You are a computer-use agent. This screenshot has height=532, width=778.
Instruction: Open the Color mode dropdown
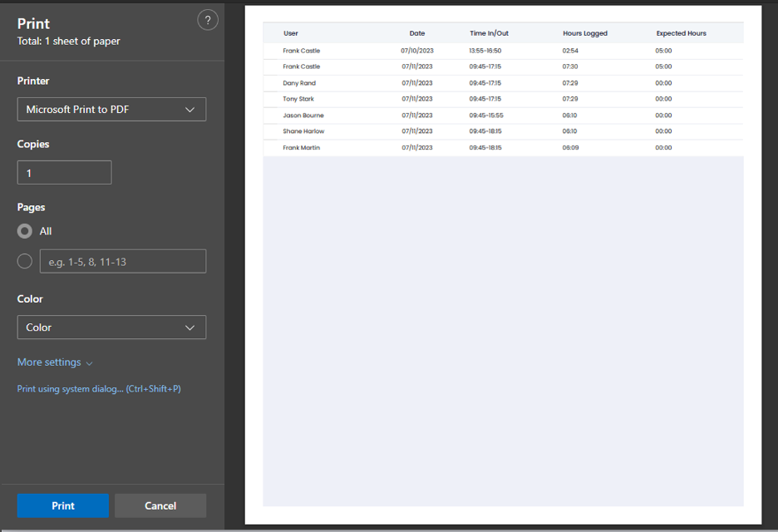pyautogui.click(x=111, y=328)
